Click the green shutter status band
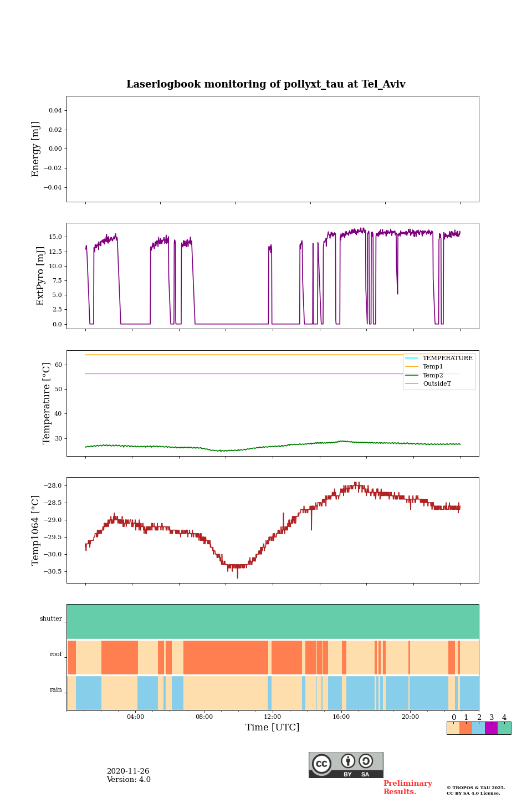This screenshot has width=532, height=798. [x=273, y=622]
